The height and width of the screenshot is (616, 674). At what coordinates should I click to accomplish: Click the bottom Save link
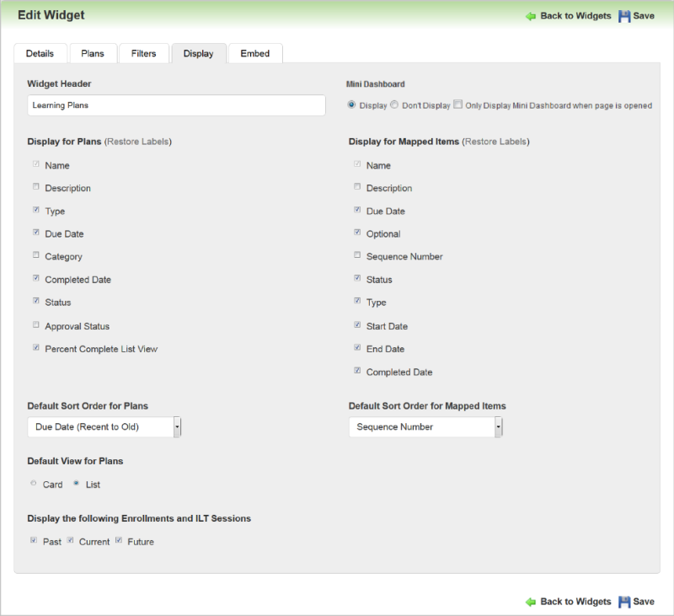coord(644,602)
